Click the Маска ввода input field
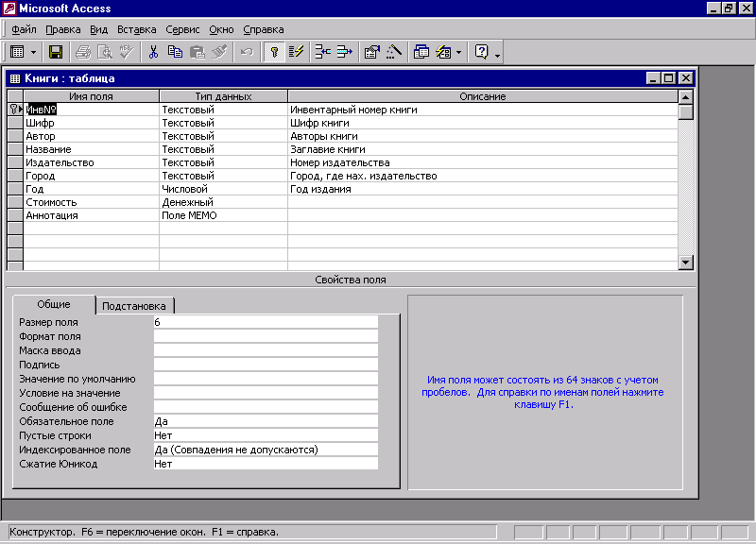The width and height of the screenshot is (756, 544). (x=266, y=350)
